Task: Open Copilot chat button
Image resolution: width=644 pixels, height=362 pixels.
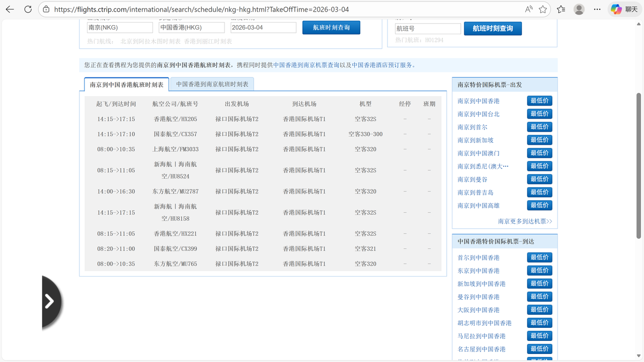Action: click(x=624, y=9)
